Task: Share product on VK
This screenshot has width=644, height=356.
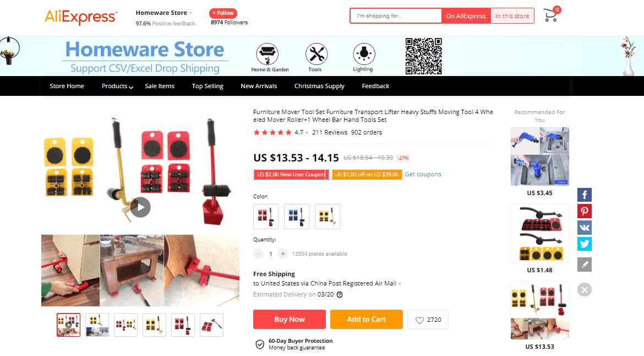Action: pos(585,228)
